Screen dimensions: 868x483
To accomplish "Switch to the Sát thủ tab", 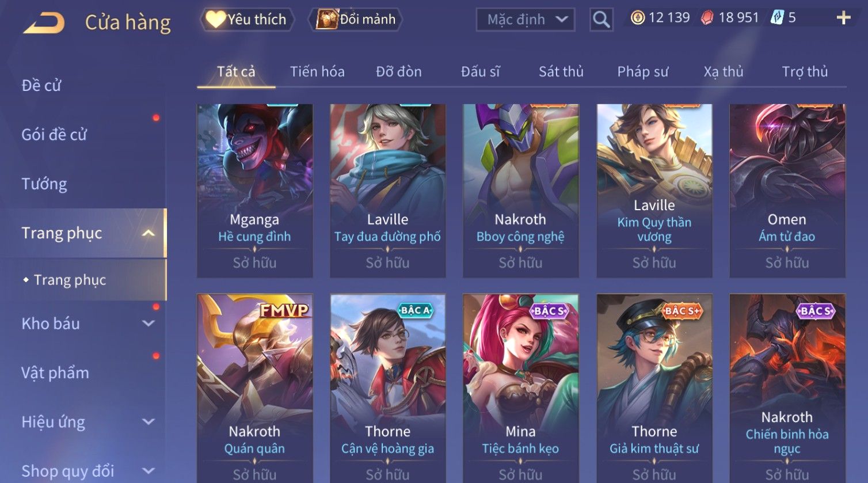I will pos(561,72).
